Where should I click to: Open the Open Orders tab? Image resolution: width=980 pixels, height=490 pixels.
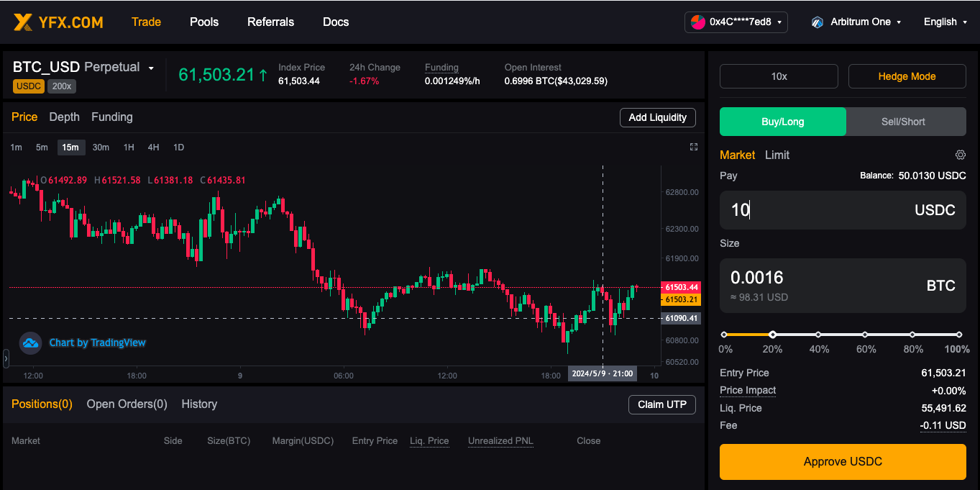(127, 404)
